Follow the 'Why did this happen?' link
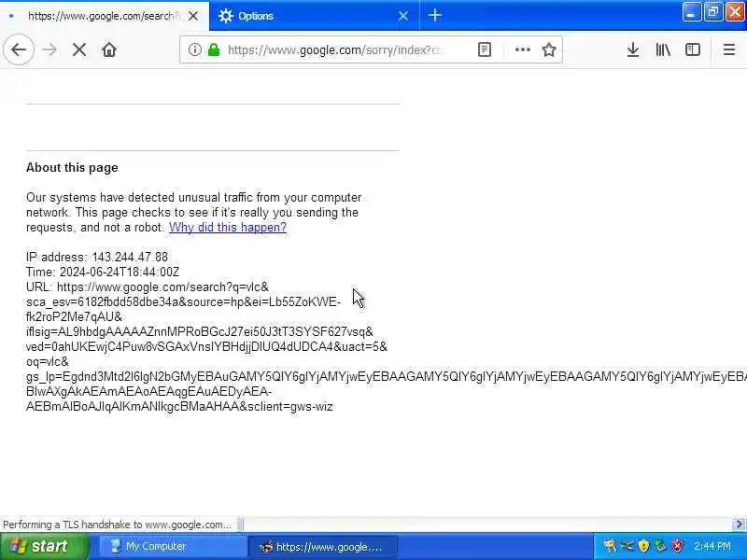Screen dimensions: 747x560 [x=228, y=227]
